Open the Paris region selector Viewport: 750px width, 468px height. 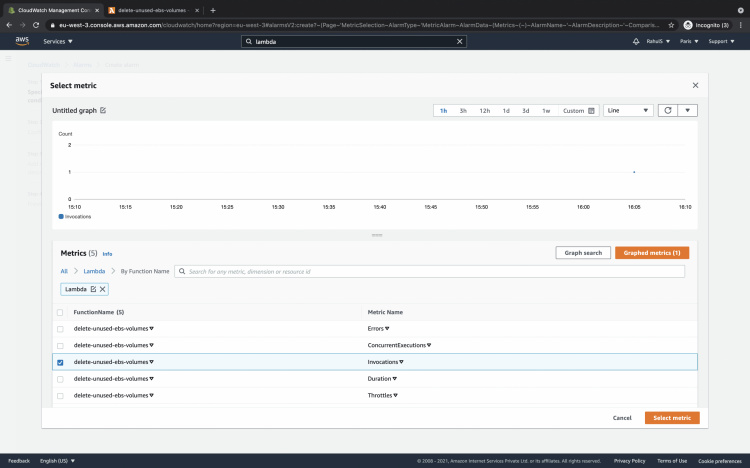[x=687, y=42]
